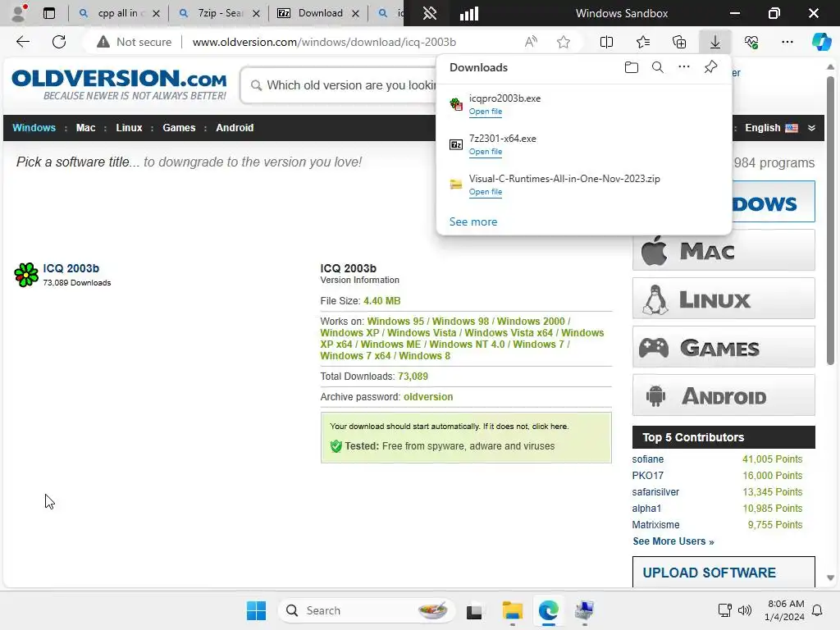Toggle Sandbox pin icon in title bar
The height and width of the screenshot is (630, 840).
[x=430, y=13]
